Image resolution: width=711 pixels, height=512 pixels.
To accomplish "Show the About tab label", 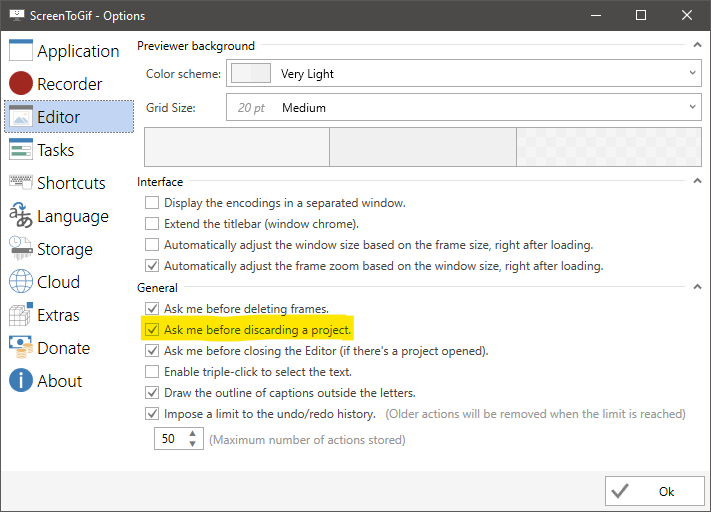I will click(59, 381).
